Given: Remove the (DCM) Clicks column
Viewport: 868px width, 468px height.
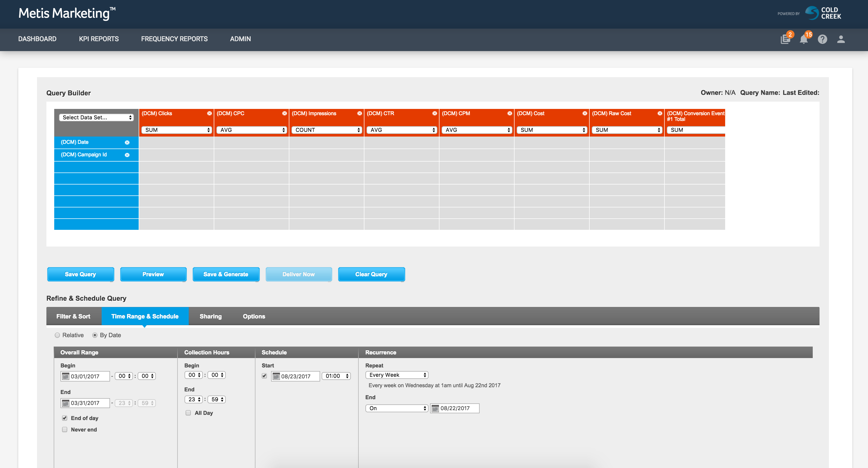Looking at the screenshot, I should pyautogui.click(x=209, y=113).
